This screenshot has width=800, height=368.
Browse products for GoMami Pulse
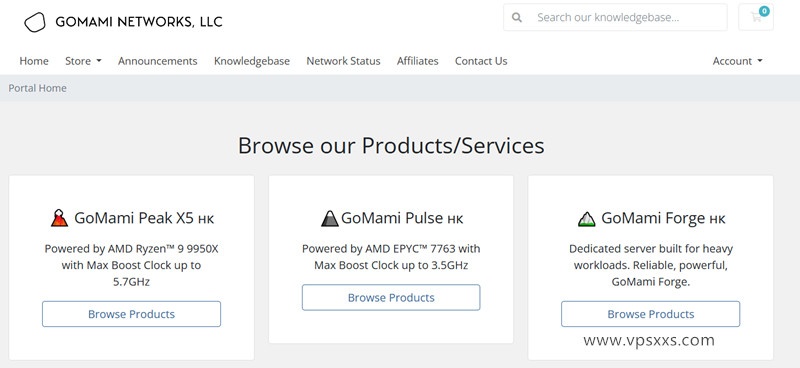391,298
